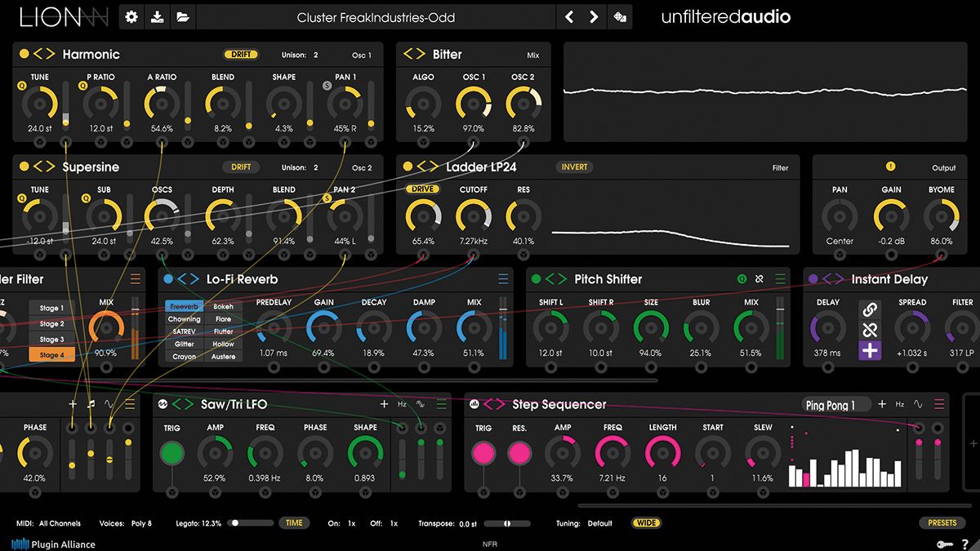This screenshot has width=980, height=551.
Task: Click the Step Sequencer TRIG button
Action: pyautogui.click(x=483, y=452)
